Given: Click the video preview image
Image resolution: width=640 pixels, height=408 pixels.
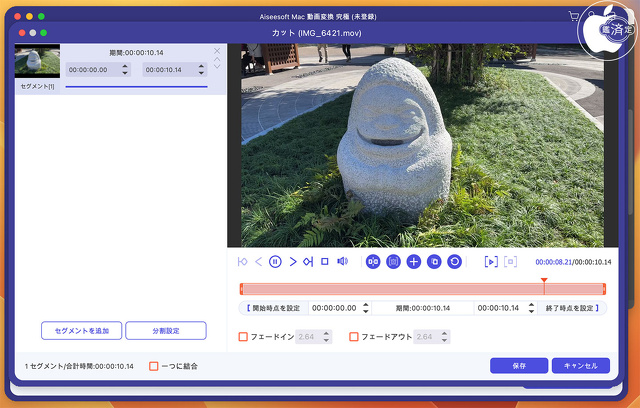Looking at the screenshot, I should (x=423, y=145).
